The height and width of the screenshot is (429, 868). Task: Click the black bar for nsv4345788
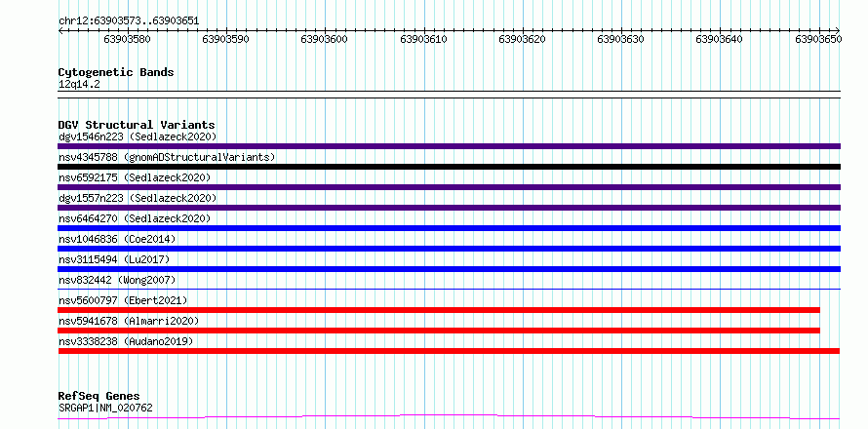coord(449,167)
